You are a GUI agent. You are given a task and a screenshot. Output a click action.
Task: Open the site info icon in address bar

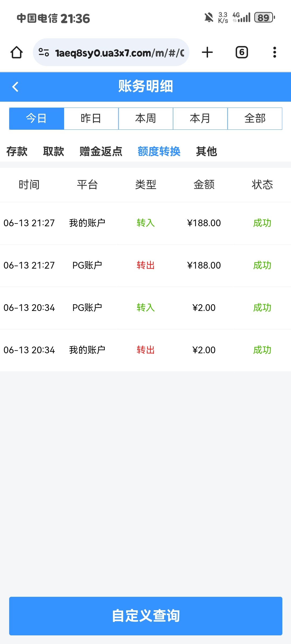44,52
